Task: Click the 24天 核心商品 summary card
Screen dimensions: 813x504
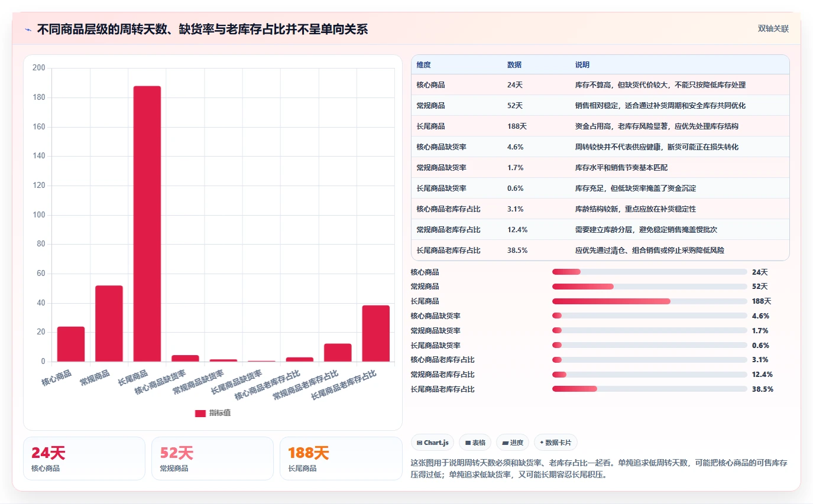Action: click(84, 459)
